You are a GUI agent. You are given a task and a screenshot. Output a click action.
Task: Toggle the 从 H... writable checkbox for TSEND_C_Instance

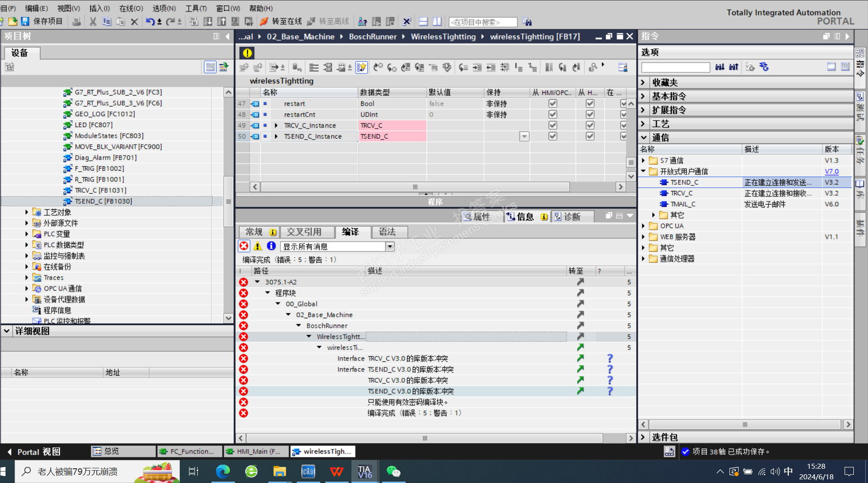click(590, 136)
